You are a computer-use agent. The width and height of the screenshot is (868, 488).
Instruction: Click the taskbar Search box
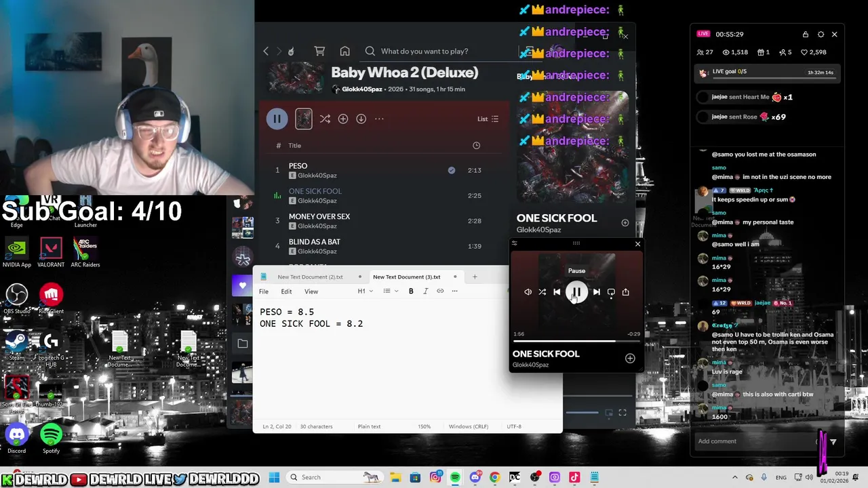335,477
